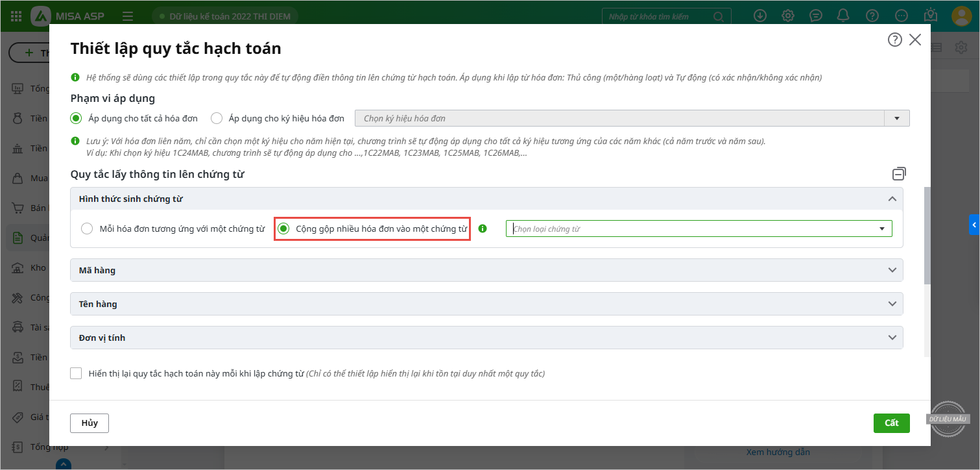Click the 'Hủy' cancel button
The width and height of the screenshot is (980, 470).
(x=90, y=423)
